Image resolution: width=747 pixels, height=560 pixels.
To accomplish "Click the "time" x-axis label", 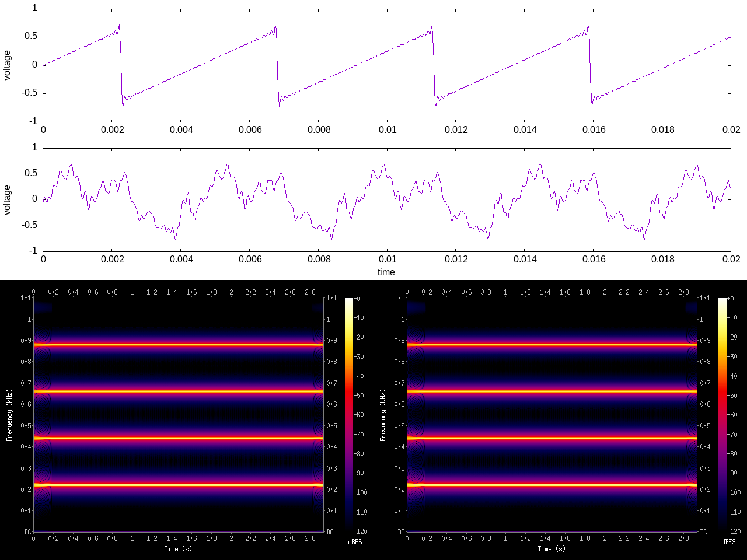I will 386,272.
